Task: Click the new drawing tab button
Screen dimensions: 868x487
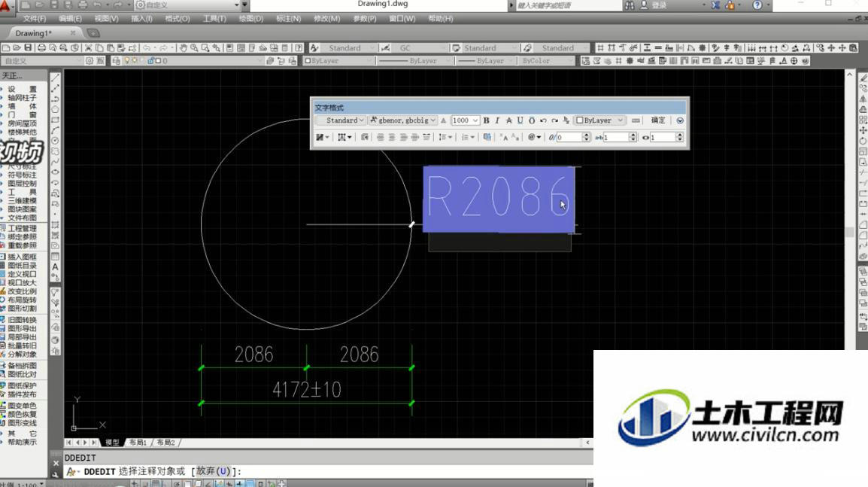Action: coord(93,33)
